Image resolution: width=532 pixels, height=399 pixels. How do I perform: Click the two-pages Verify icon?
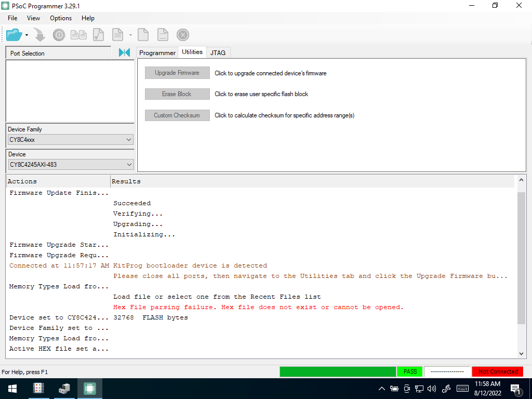coord(79,35)
